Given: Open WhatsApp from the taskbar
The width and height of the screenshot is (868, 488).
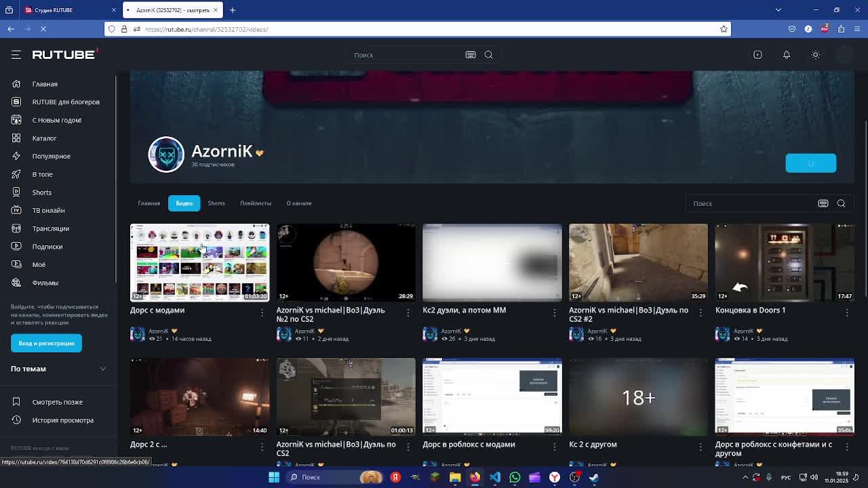Looking at the screenshot, I should pos(515,477).
